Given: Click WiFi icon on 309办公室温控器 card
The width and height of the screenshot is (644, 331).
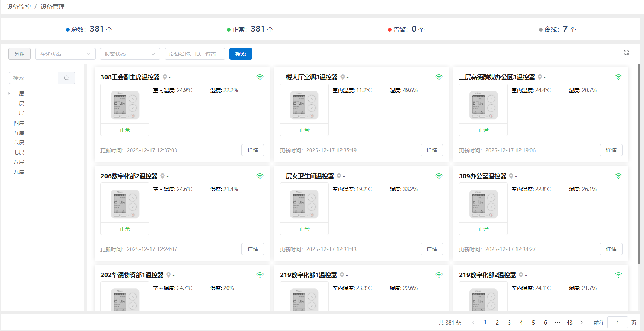Looking at the screenshot, I should coord(618,176).
